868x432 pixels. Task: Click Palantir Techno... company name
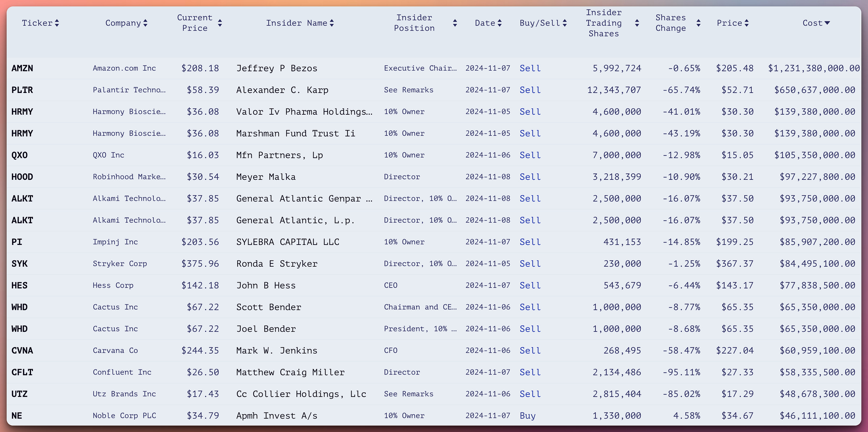click(x=129, y=90)
